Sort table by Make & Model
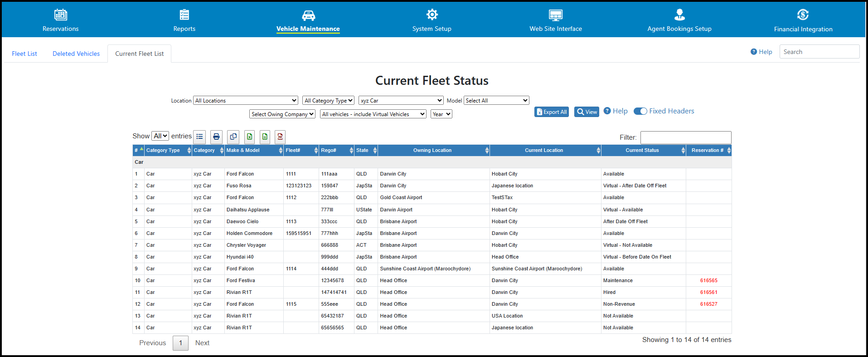868x357 pixels. [254, 150]
